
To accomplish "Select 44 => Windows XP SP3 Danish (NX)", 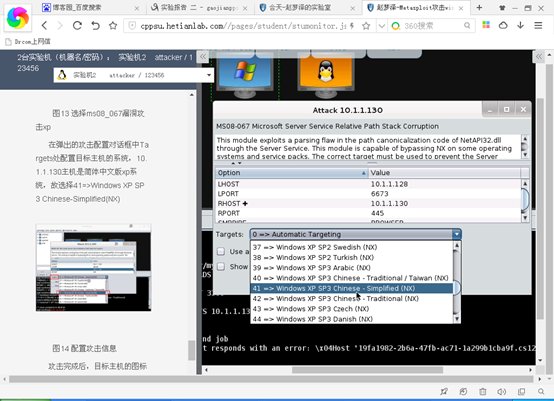I will 352,319.
